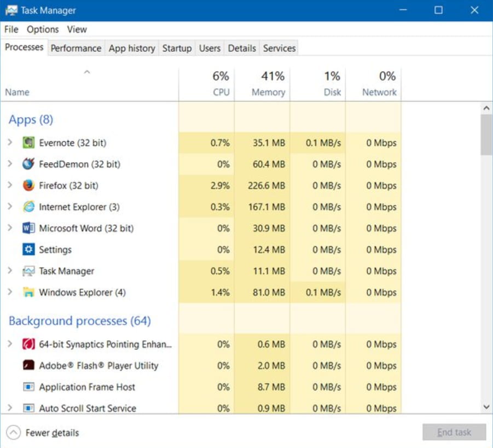Select the Firefox (32 bit) process name

point(68,186)
